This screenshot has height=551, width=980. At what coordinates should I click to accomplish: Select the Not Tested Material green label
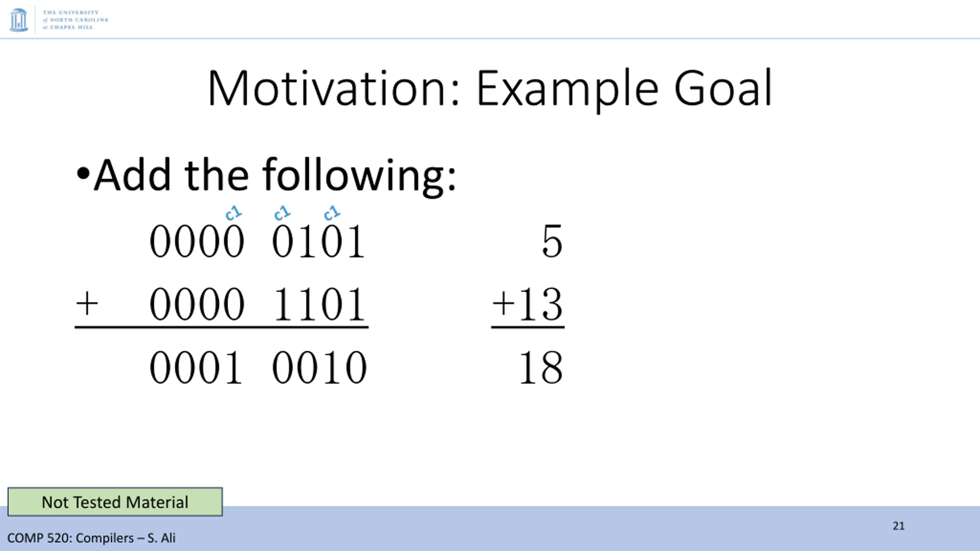pyautogui.click(x=115, y=502)
